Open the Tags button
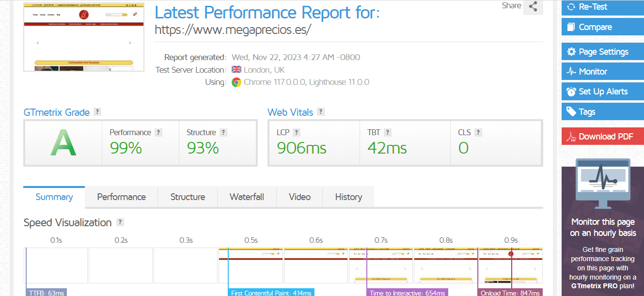 [603, 112]
